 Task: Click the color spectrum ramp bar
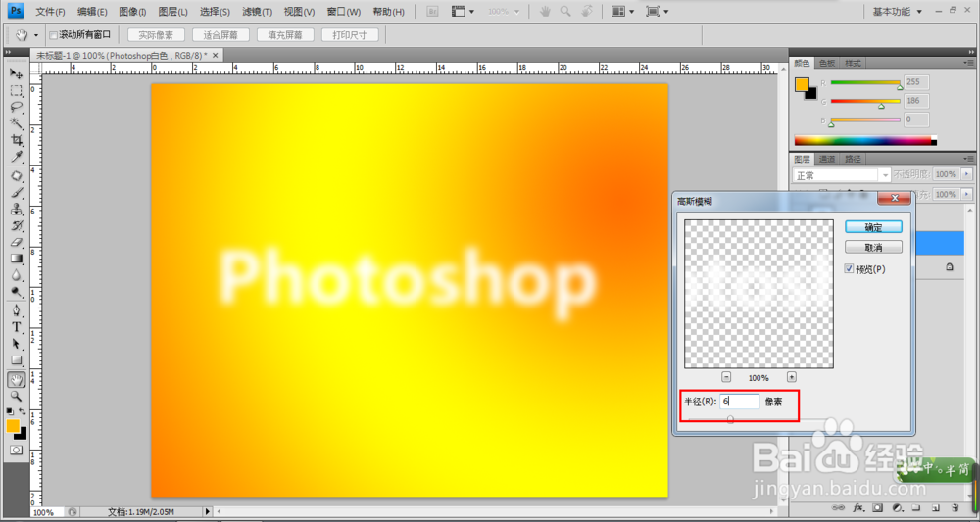click(x=865, y=140)
